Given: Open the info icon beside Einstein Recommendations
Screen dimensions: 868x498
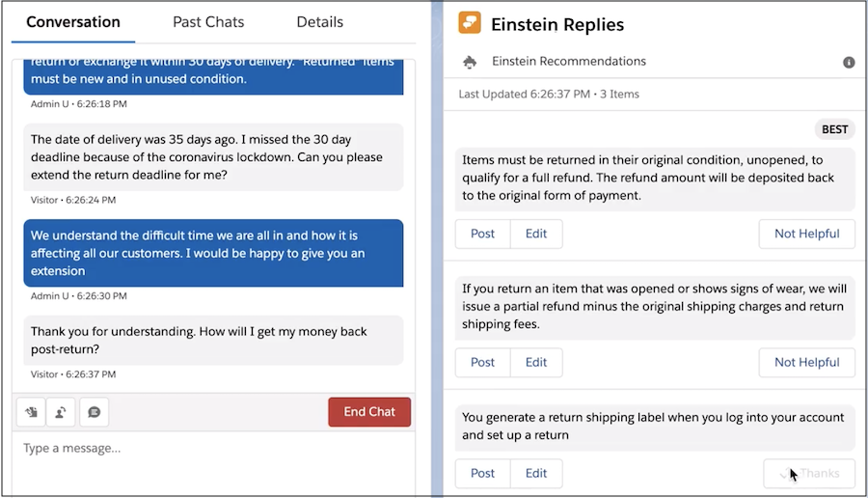Looking at the screenshot, I should pos(849,62).
